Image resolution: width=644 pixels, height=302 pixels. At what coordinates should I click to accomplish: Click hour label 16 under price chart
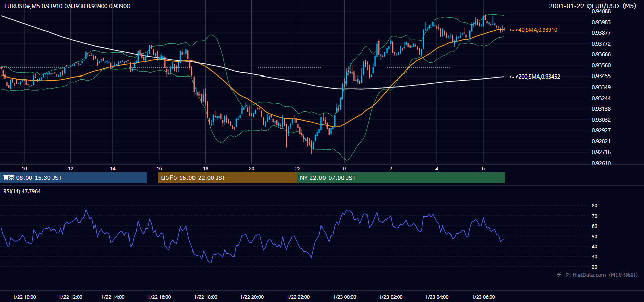click(159, 168)
